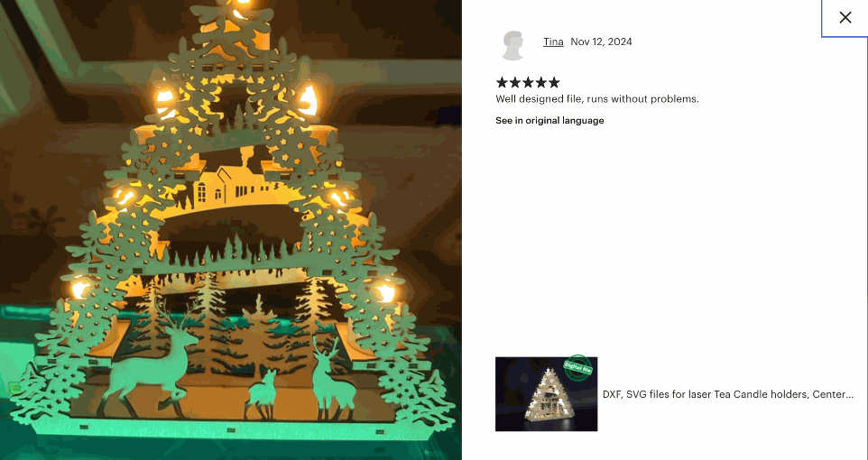
Task: Click the large reviewer photo of lit arch
Action: coord(231,230)
